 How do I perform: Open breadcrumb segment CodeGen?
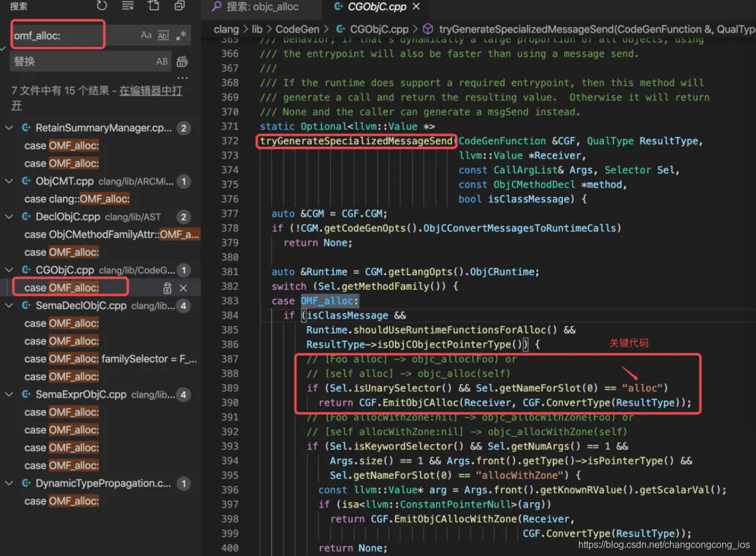point(297,29)
